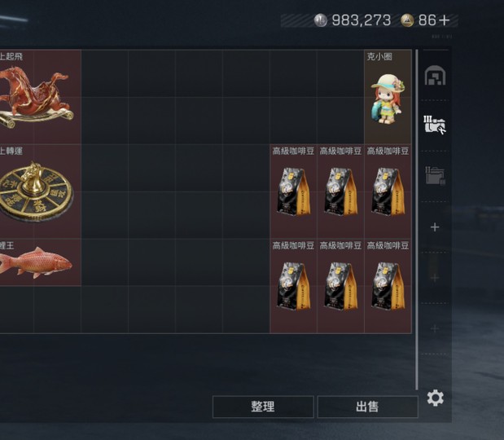Click the 983,273 silver balance display
504x440 pixels.
click(361, 20)
